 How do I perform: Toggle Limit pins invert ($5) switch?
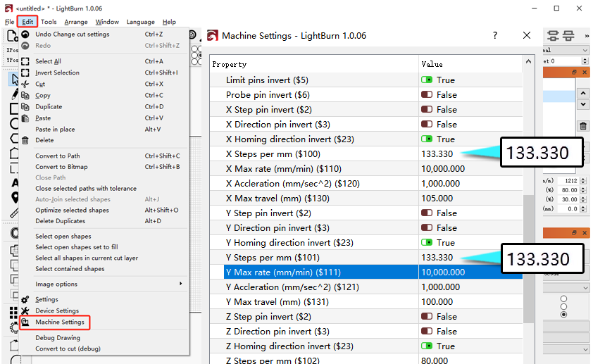pos(427,80)
